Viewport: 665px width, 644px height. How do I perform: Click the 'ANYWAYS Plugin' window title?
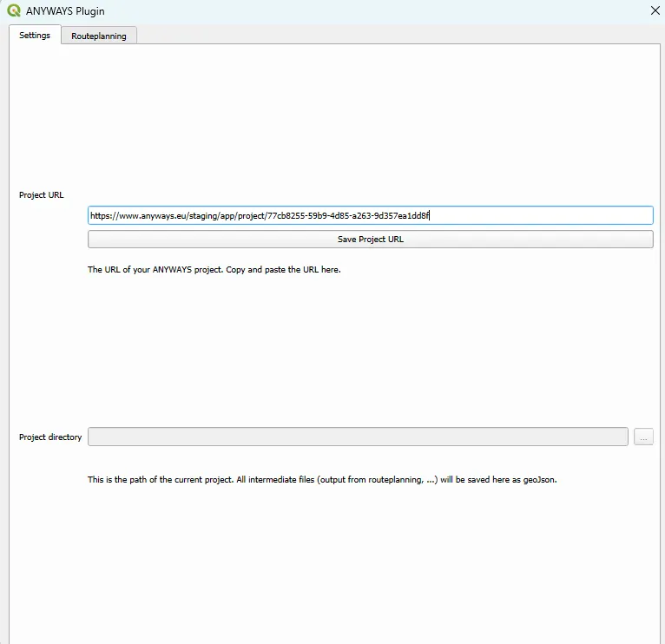click(x=65, y=11)
